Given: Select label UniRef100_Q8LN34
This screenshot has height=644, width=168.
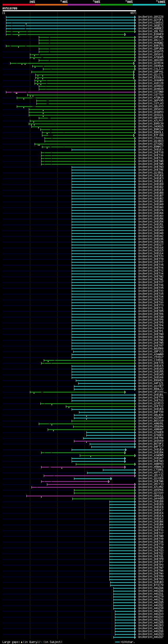Looking at the screenshot, I should click(x=151, y=415).
